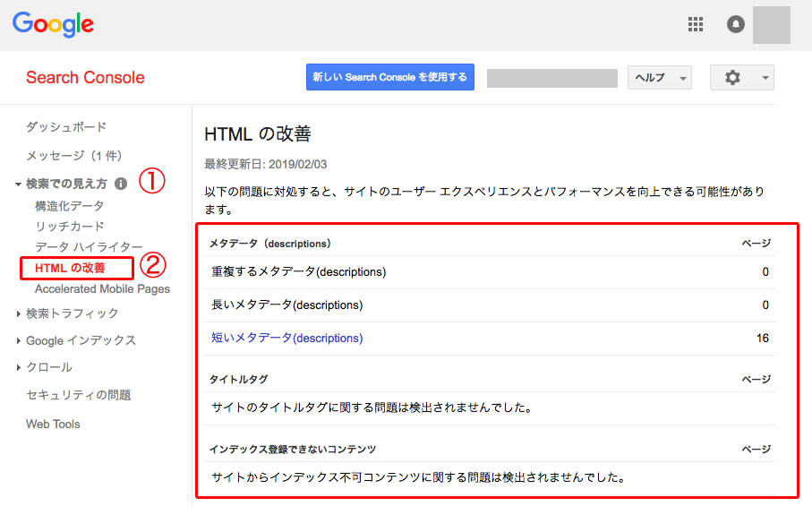Screen dimensions: 812x515
Task: Select 構造化データ in sidebar
Action: (70, 206)
